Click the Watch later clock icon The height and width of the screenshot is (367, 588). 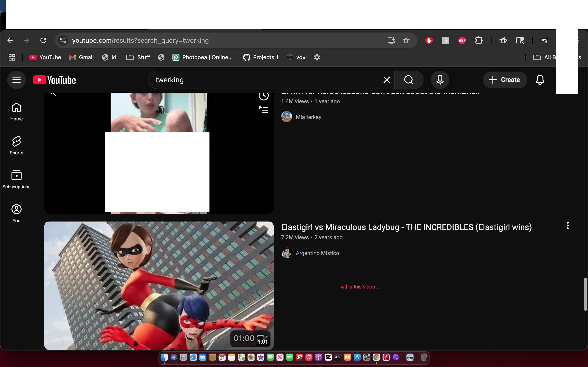click(x=263, y=96)
